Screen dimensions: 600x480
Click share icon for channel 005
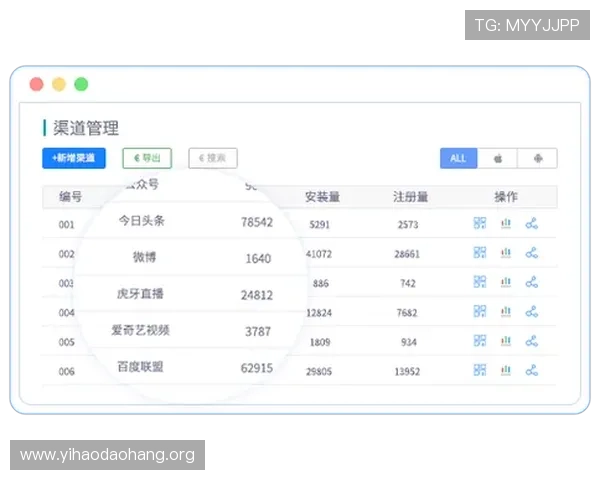(x=532, y=341)
